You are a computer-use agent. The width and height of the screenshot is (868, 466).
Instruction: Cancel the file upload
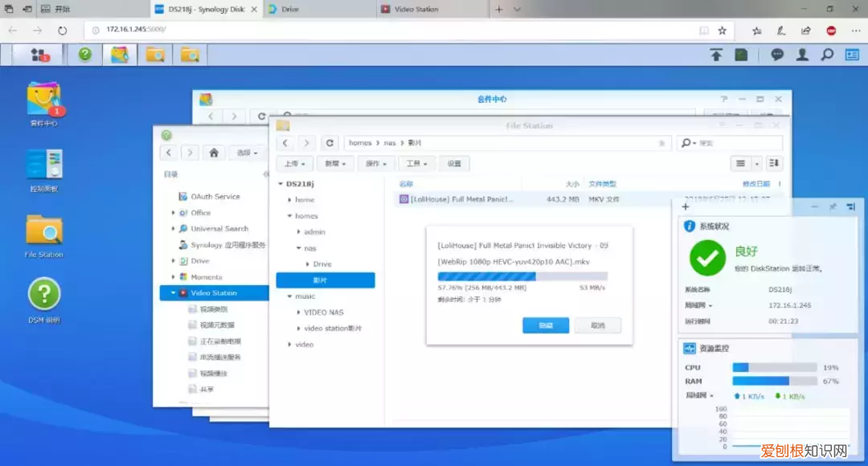[597, 325]
